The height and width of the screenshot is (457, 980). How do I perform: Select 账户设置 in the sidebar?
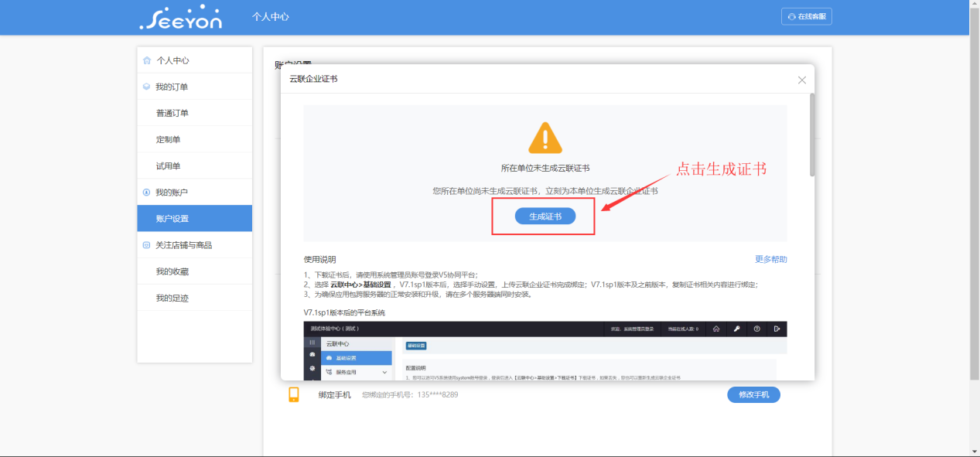(195, 219)
